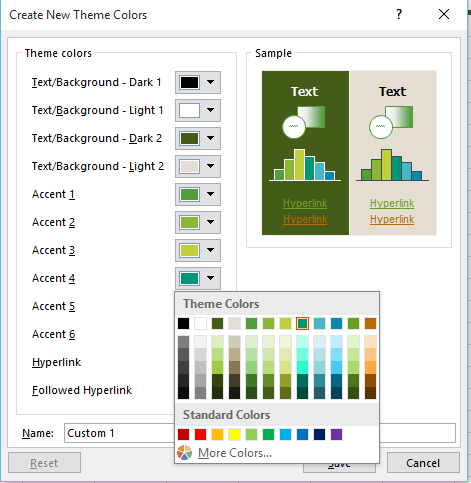Pick the dark blue standard swatch
The width and height of the screenshot is (471, 483).
[x=320, y=434]
